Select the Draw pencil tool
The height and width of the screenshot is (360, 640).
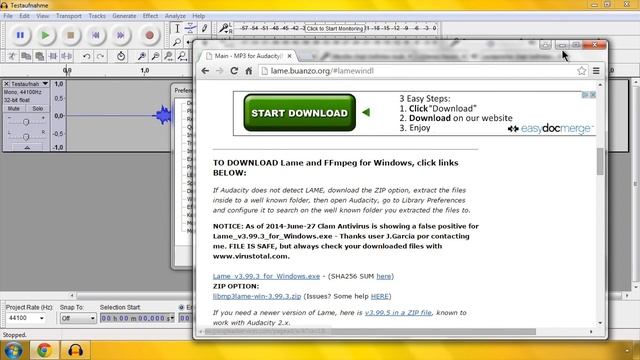(204, 28)
